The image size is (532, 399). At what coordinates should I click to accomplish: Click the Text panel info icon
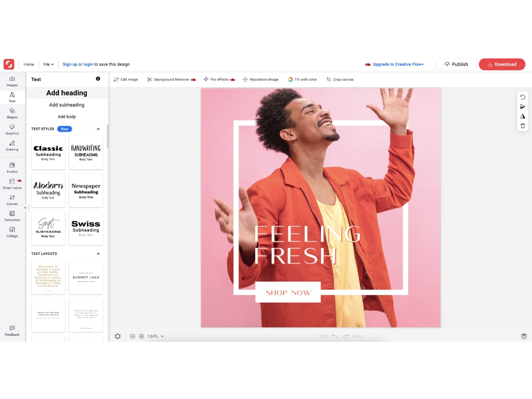pyautogui.click(x=98, y=79)
